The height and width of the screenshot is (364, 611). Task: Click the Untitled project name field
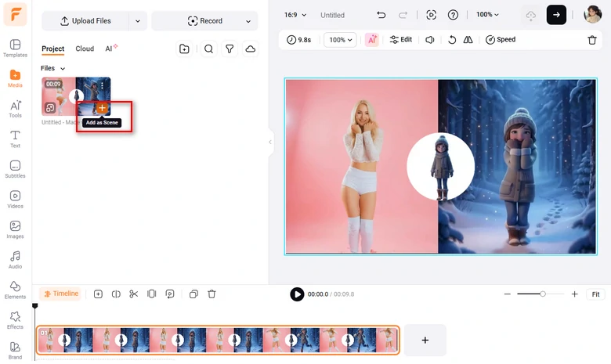pyautogui.click(x=332, y=15)
